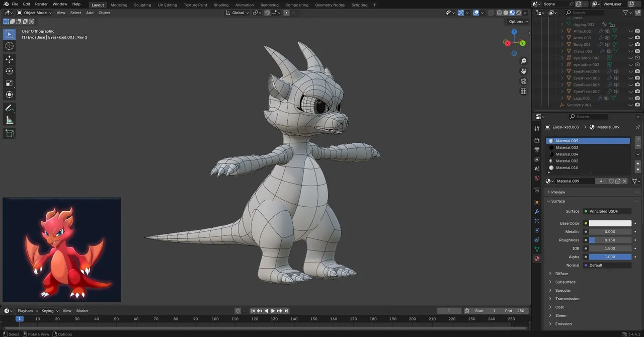Pick the Annotate tool
This screenshot has height=337, width=644.
(x=9, y=108)
